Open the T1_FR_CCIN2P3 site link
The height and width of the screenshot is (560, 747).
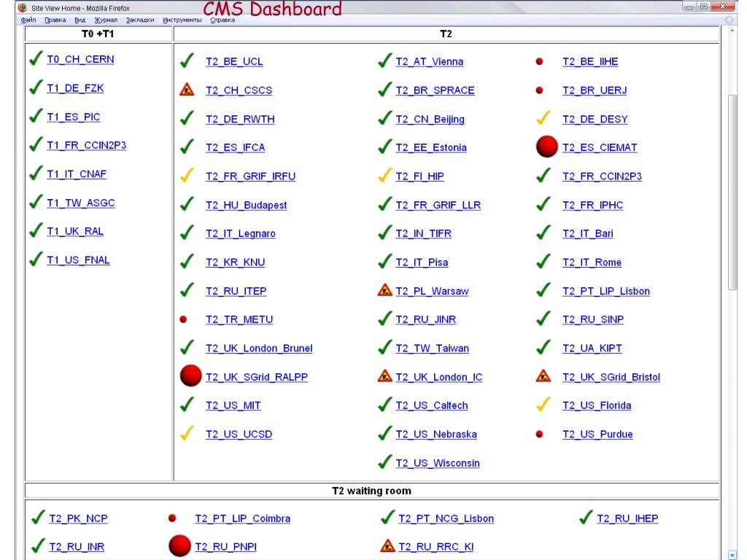click(x=87, y=145)
